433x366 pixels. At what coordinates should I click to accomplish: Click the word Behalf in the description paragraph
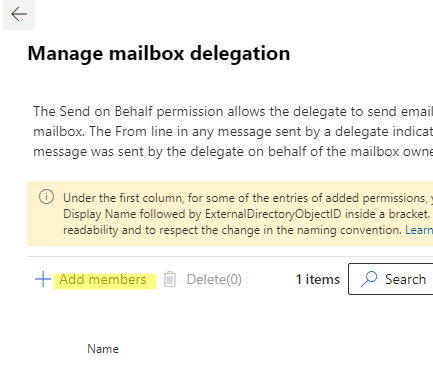click(x=134, y=111)
